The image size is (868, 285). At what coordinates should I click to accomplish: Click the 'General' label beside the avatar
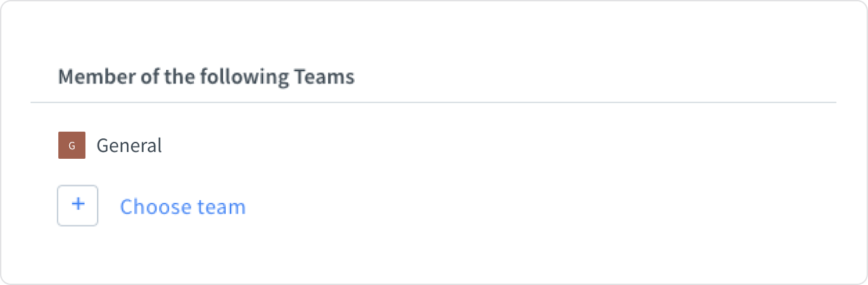(x=129, y=145)
